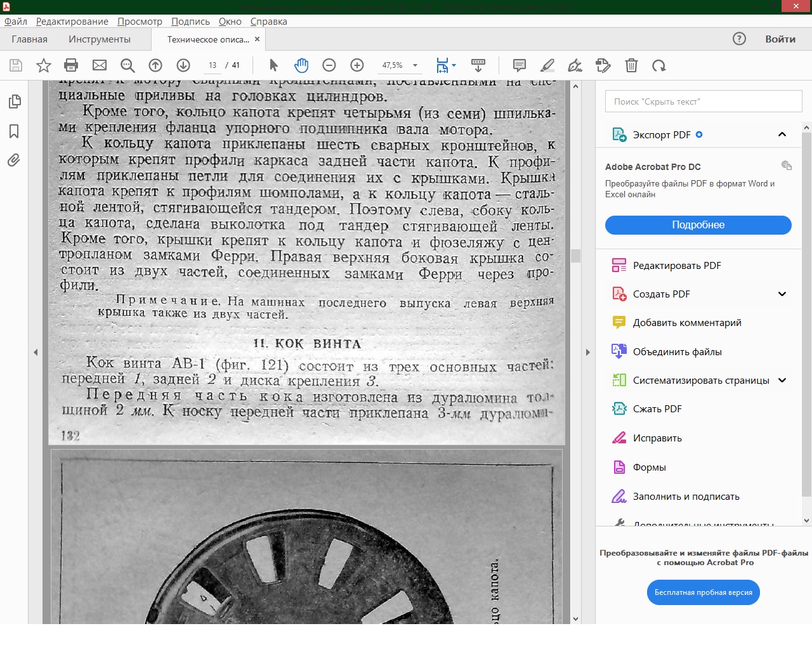
Task: Open the page thumbnails panel
Action: point(14,101)
